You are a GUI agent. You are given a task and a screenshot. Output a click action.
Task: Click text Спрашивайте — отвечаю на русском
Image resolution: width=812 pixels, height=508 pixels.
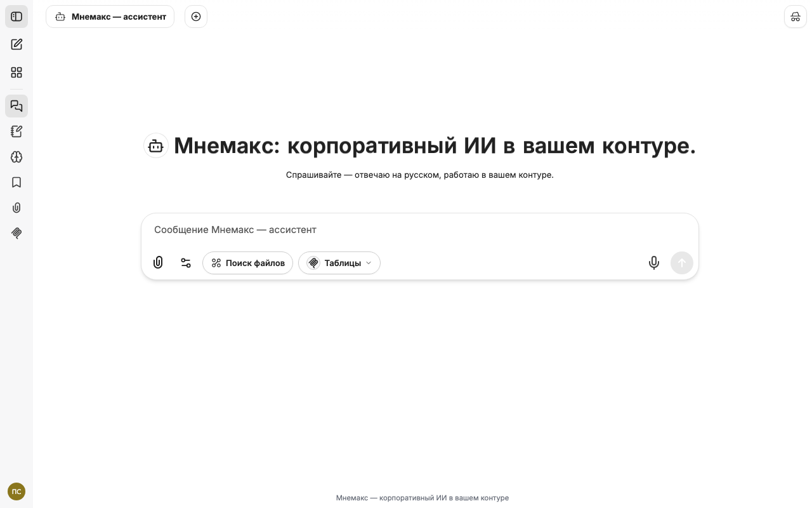pos(420,175)
